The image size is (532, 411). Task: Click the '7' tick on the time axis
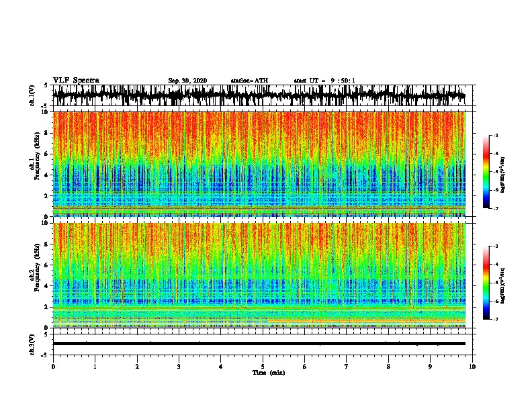(x=347, y=367)
